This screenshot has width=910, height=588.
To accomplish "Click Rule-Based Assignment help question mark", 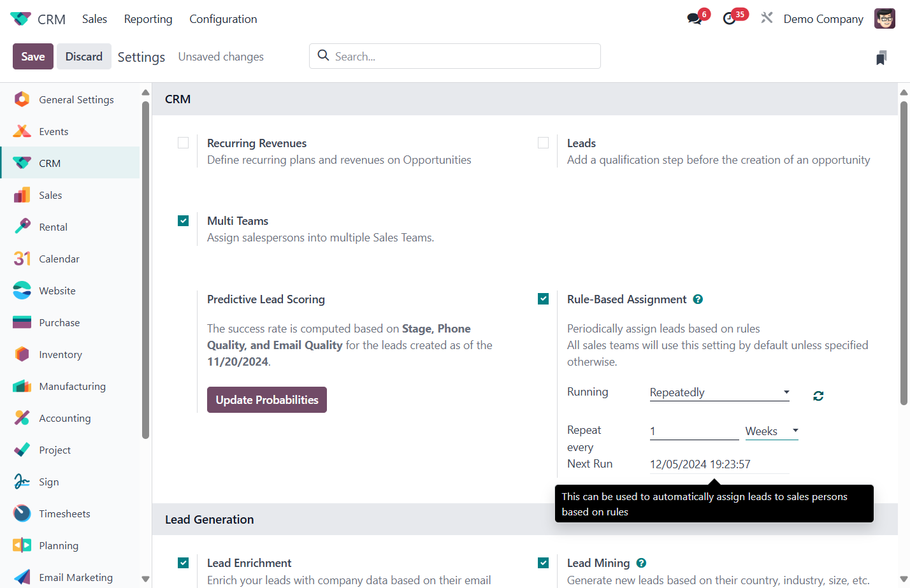I will (698, 299).
